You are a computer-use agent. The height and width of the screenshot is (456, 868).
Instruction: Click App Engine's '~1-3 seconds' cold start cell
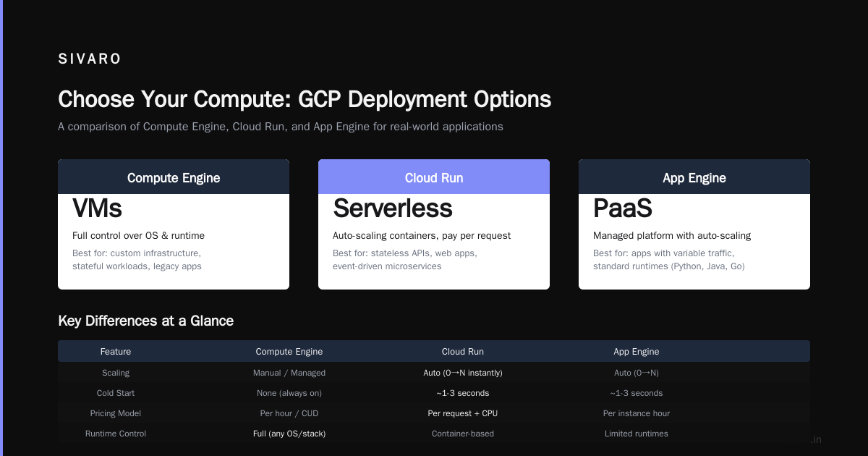click(x=637, y=393)
